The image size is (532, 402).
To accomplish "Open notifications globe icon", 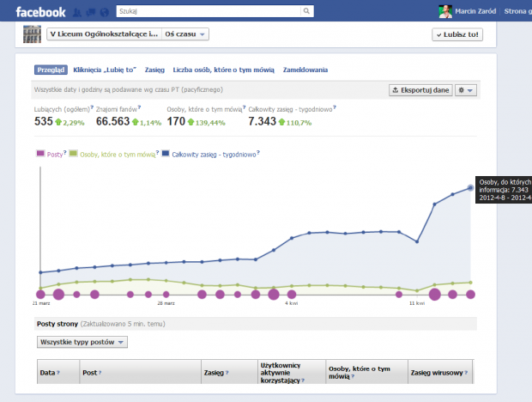I will [x=105, y=13].
